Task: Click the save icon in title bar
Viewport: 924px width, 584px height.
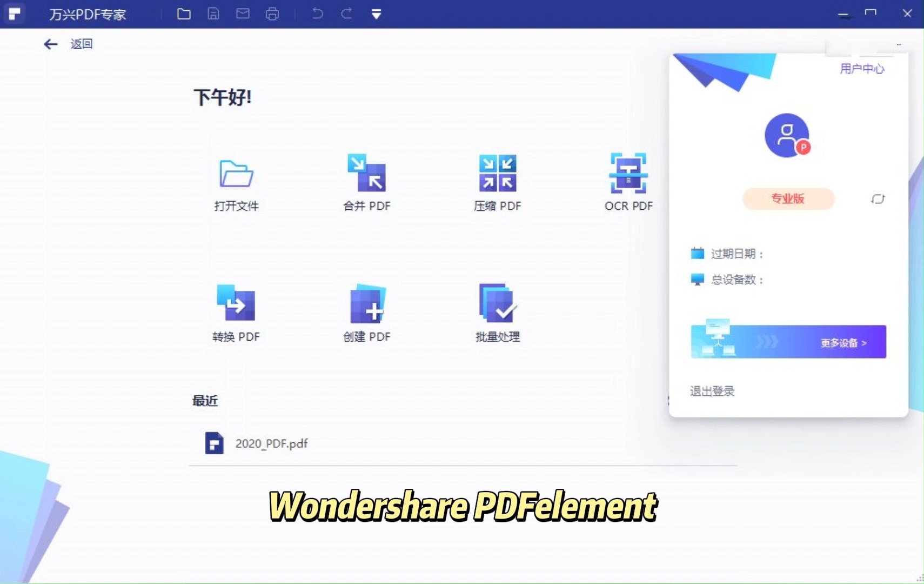Action: [x=213, y=14]
